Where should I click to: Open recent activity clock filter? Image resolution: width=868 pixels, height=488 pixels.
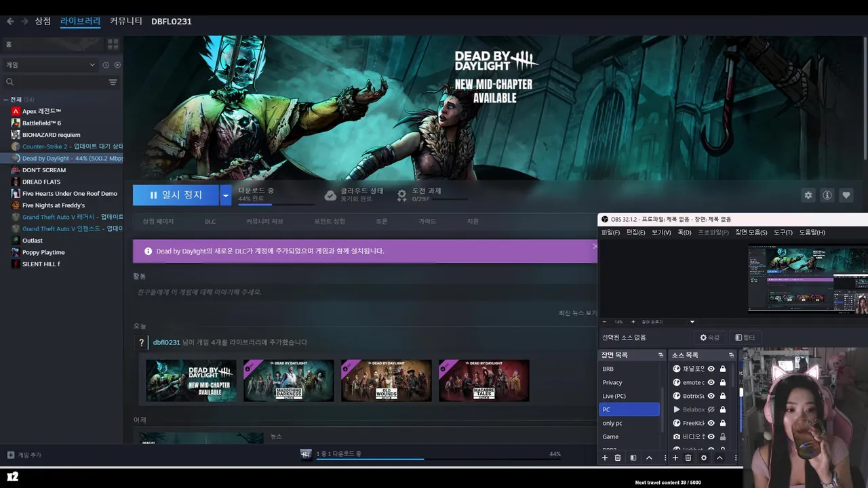point(106,65)
